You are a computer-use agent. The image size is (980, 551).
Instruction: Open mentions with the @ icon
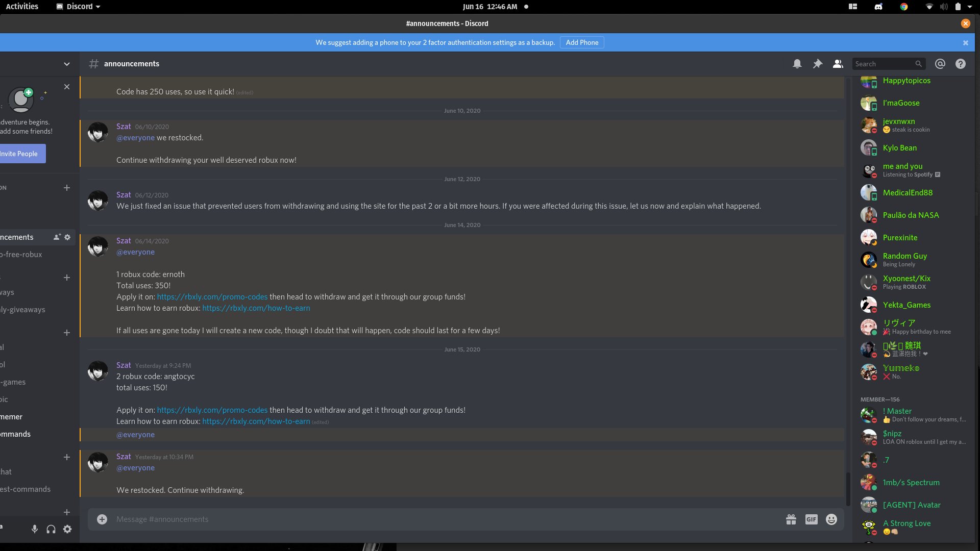(940, 64)
